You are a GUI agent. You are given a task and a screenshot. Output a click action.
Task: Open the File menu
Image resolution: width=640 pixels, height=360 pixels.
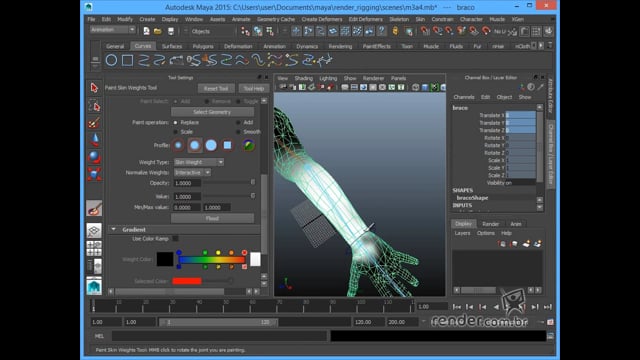coord(91,19)
